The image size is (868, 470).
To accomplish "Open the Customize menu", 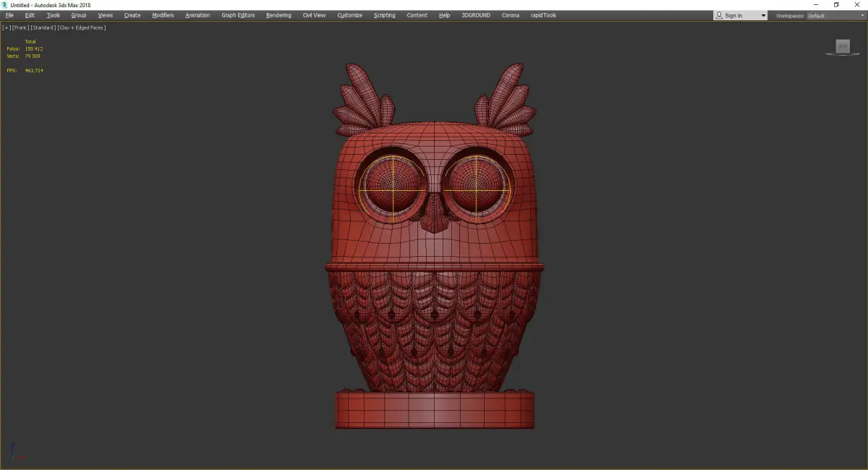I will click(x=350, y=15).
